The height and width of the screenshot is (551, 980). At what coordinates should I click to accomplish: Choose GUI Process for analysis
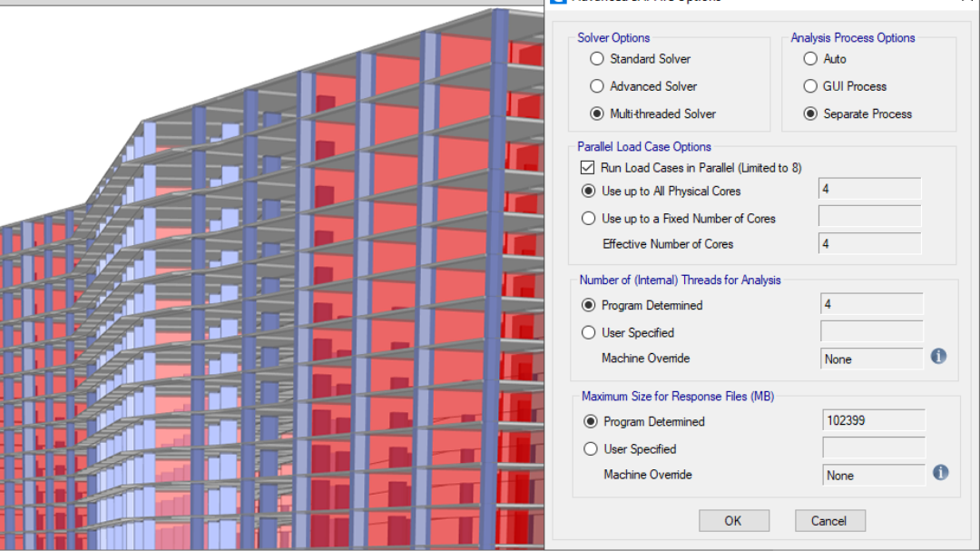point(810,86)
